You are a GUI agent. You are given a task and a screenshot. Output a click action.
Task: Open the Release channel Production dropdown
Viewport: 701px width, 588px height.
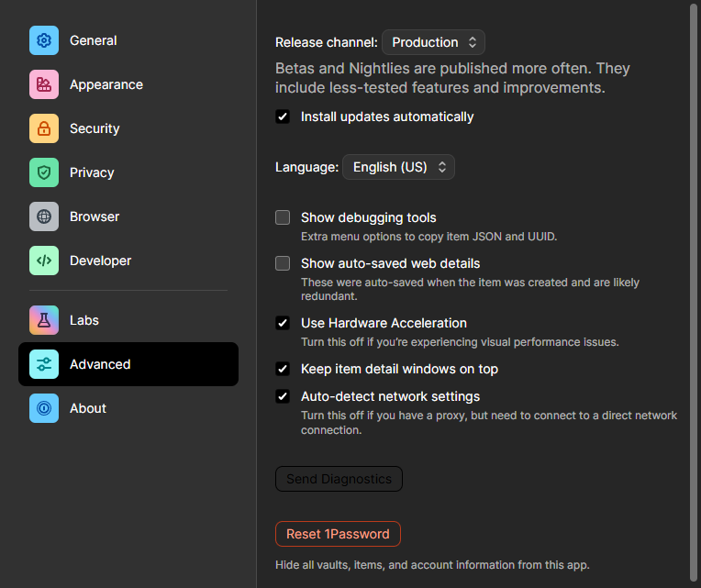click(433, 42)
